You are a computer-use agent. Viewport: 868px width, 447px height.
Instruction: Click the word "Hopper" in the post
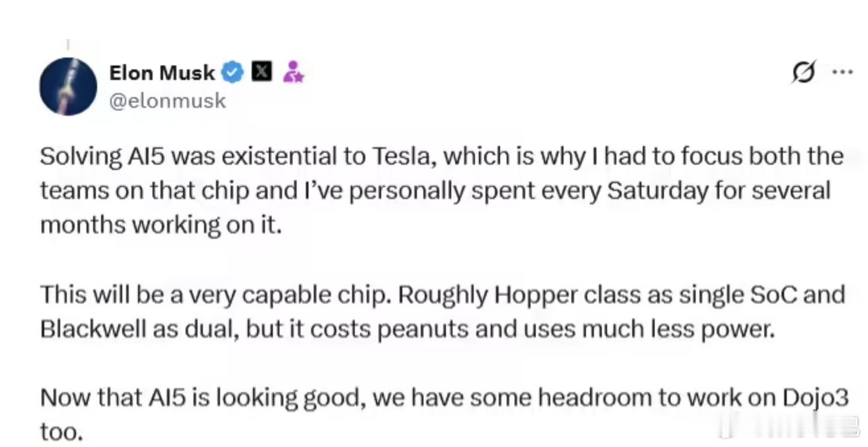coord(442,294)
